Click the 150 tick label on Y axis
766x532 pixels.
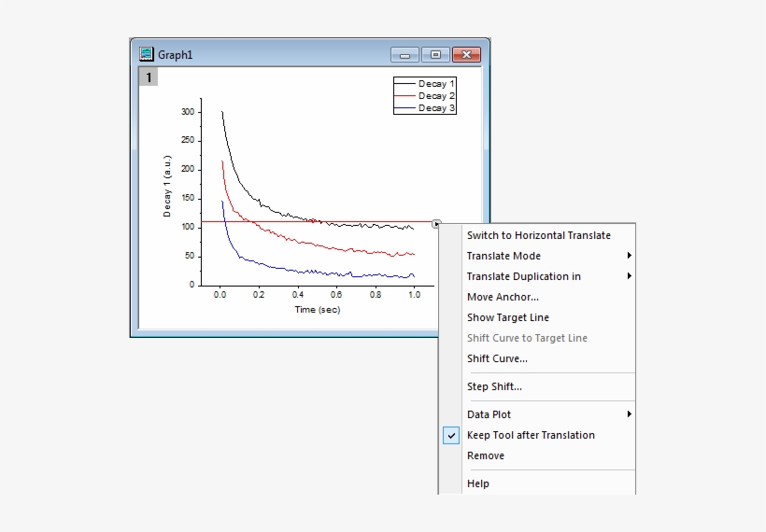(188, 198)
